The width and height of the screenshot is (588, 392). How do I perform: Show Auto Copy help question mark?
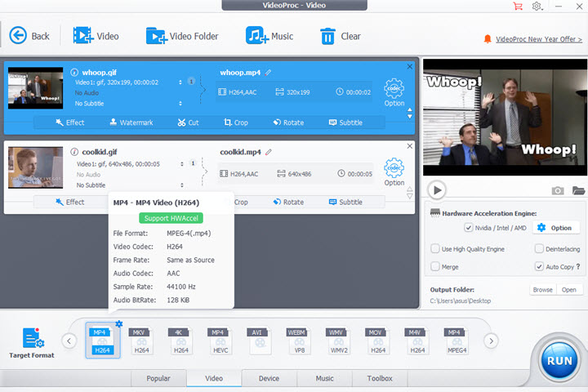pos(578,266)
